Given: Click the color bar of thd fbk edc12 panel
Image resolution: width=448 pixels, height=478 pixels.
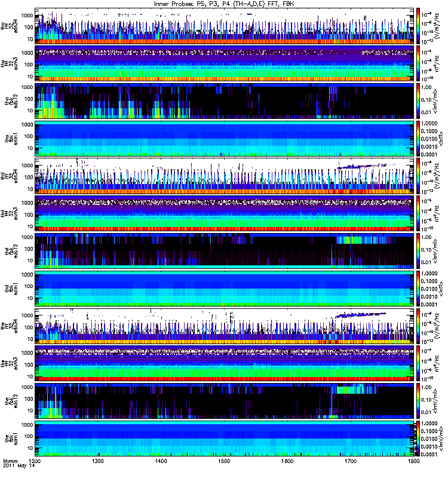Looking at the screenshot, I should click(418, 251).
